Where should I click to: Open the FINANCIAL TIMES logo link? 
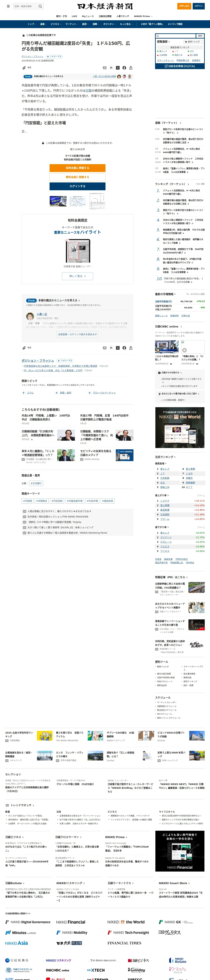pyautogui.click(x=124, y=943)
